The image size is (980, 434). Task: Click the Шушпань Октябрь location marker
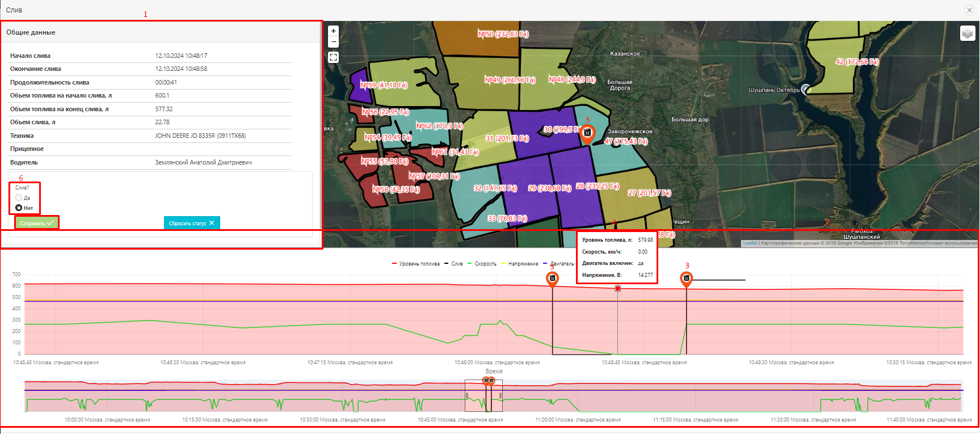[x=806, y=89]
